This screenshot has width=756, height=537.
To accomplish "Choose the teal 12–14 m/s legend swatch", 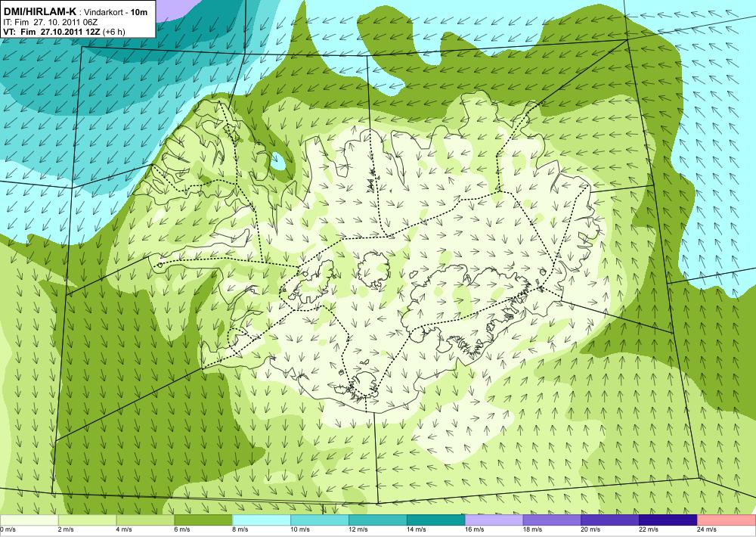I will (378, 520).
